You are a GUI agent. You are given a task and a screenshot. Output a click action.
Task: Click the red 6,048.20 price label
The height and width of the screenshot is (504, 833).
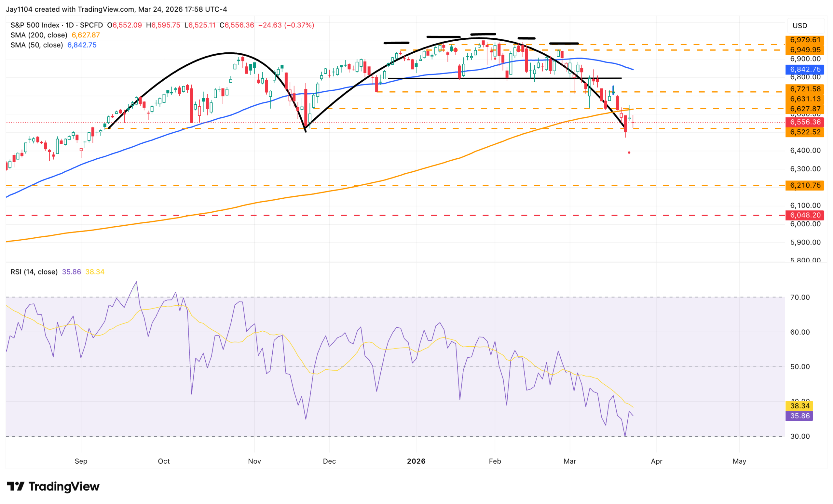click(x=805, y=215)
